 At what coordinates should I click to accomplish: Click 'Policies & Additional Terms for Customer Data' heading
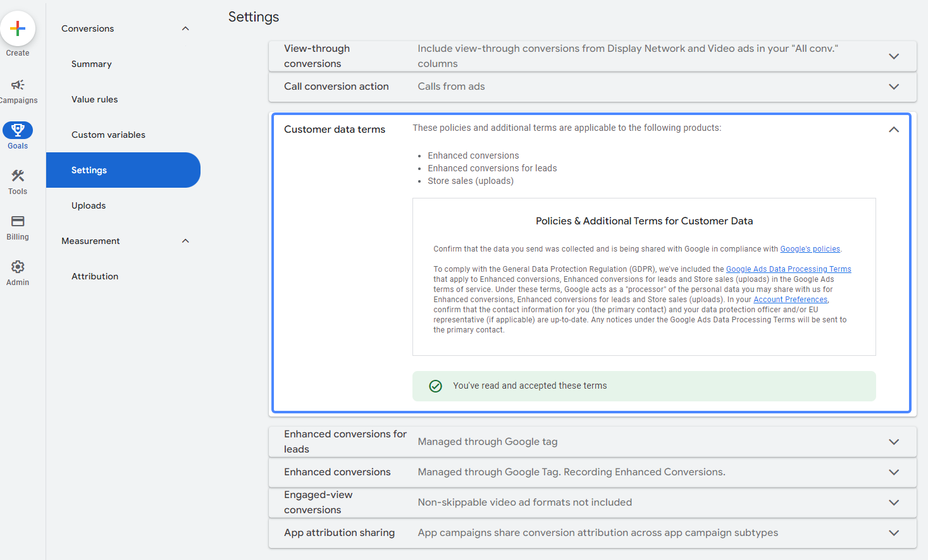click(x=644, y=221)
